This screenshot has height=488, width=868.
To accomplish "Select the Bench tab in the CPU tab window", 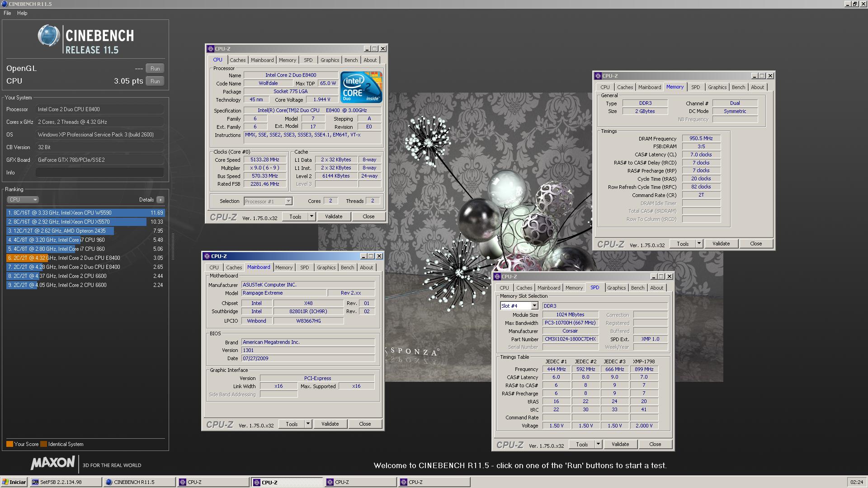I will [x=351, y=60].
